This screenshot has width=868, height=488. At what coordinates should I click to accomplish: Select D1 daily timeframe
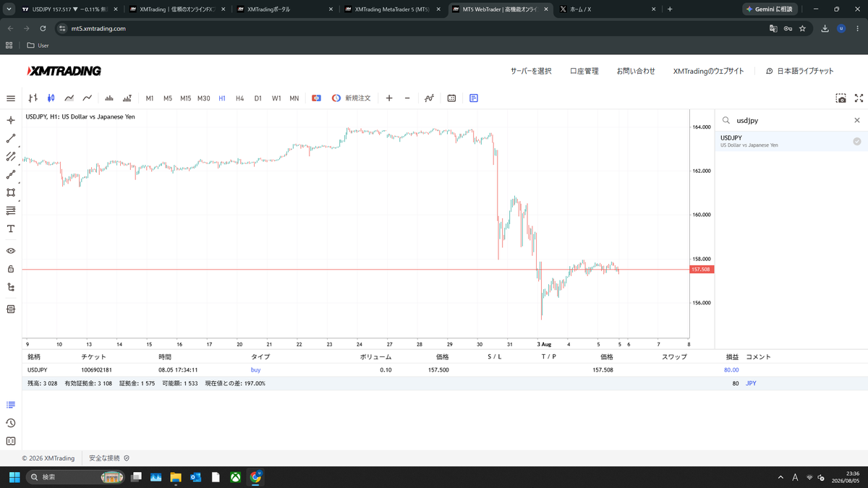coord(258,98)
